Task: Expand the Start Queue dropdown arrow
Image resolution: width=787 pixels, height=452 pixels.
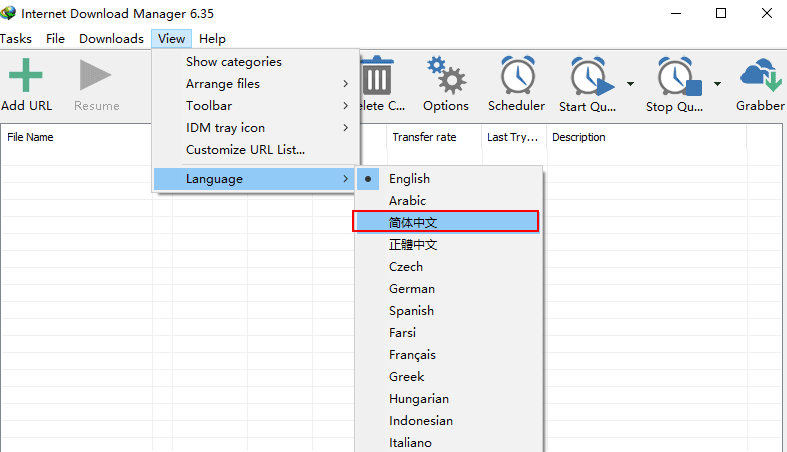Action: point(630,84)
